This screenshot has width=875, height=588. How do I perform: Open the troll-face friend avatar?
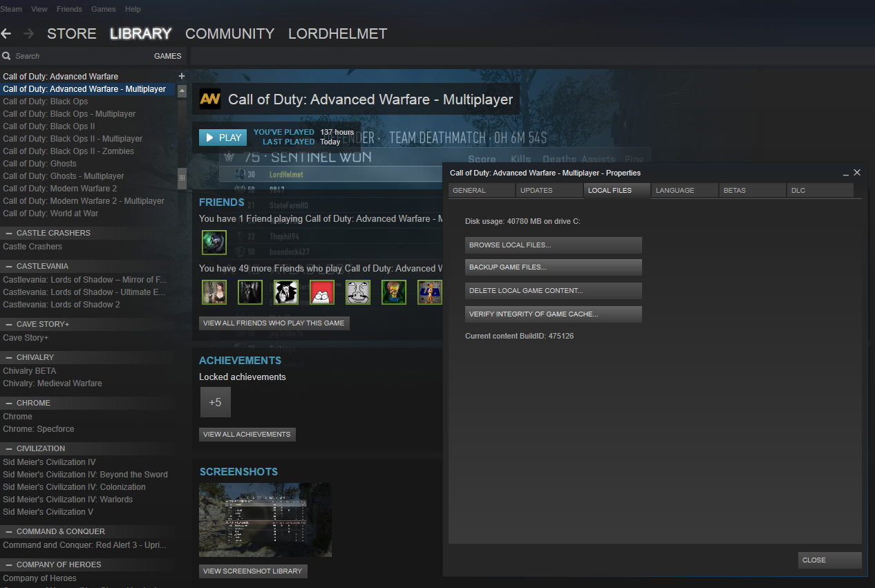click(358, 292)
